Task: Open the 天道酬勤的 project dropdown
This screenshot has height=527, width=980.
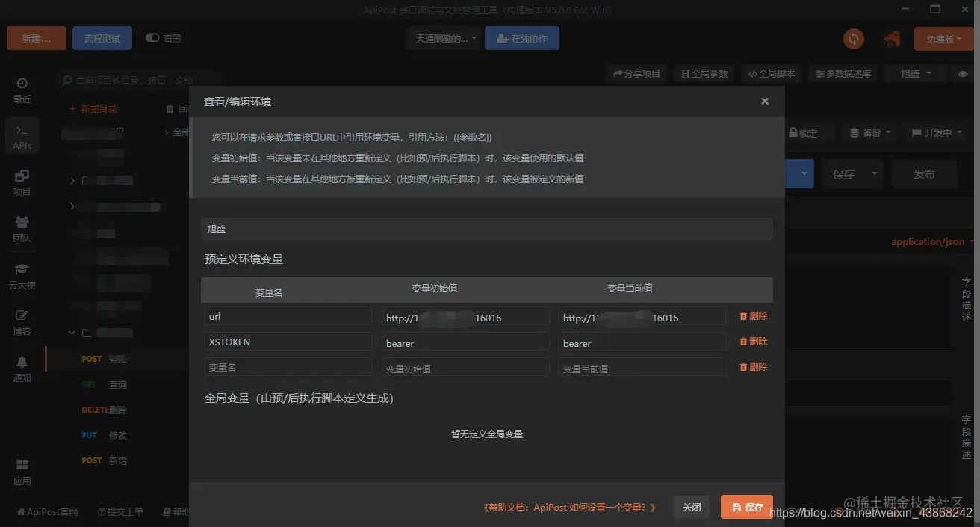Action: [446, 38]
